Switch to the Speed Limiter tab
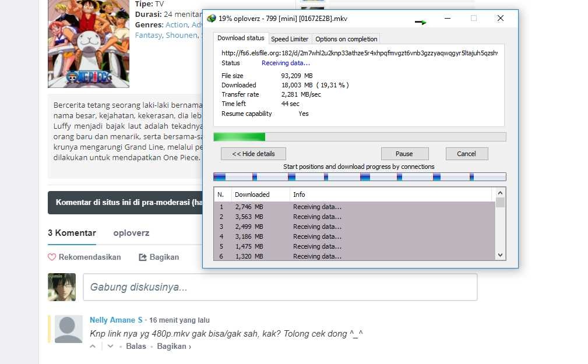This screenshot has width=588, height=364. (290, 38)
